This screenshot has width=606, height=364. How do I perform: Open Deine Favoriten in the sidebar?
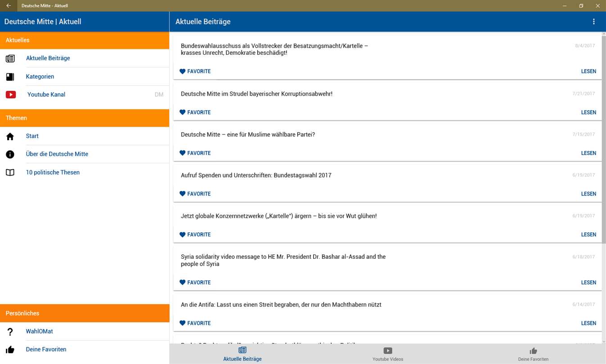pos(85,350)
